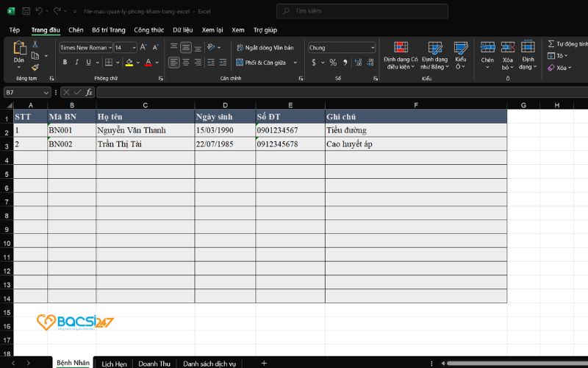Image resolution: width=588 pixels, height=368 pixels.
Task: Click the Tìm kiếm search box
Action: [362, 11]
